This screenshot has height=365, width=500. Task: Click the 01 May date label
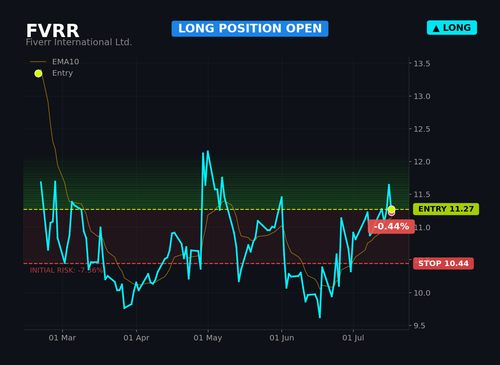tap(208, 338)
